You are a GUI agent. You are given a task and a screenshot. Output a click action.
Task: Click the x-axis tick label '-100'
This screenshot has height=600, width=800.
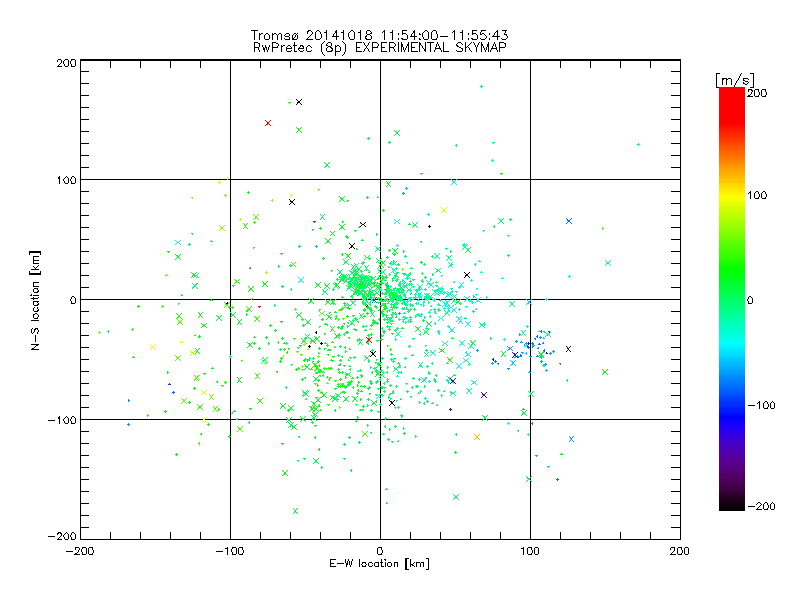point(230,551)
